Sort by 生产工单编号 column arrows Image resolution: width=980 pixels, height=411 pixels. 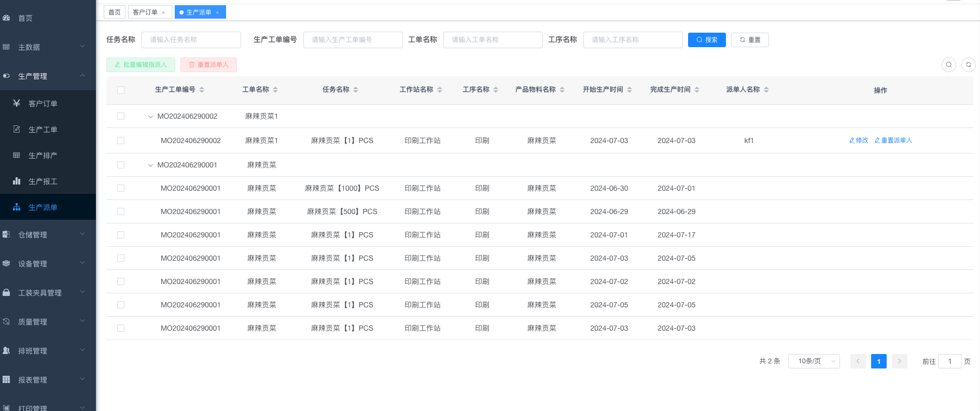[202, 90]
